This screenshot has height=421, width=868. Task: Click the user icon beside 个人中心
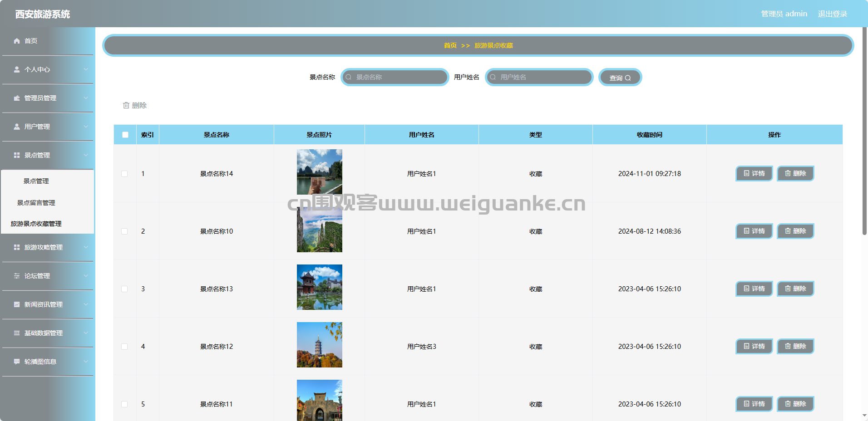point(17,69)
